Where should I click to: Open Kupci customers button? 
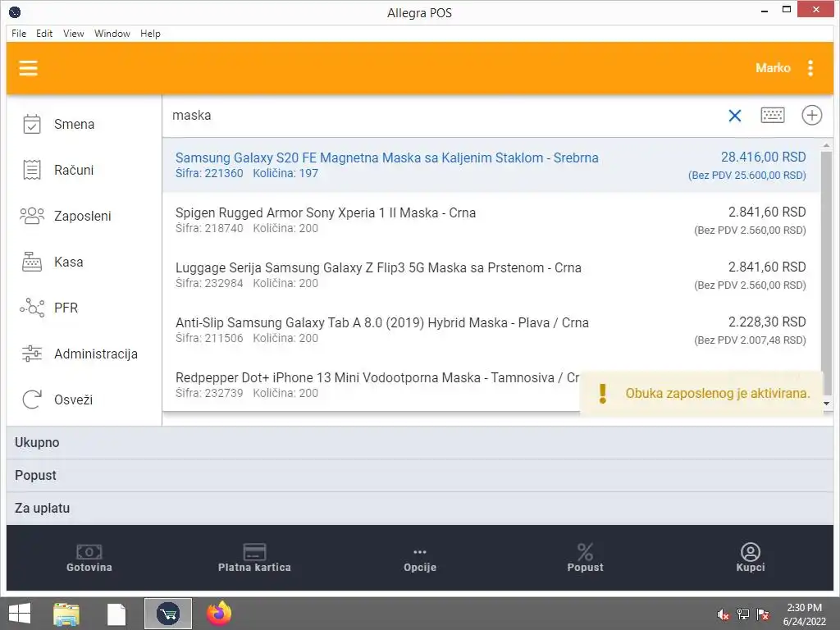point(750,558)
